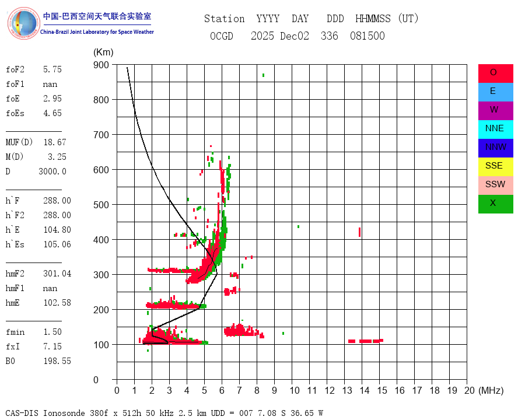525x420 pixels.
Task: Click the h`F2 label
Action: [15, 215]
